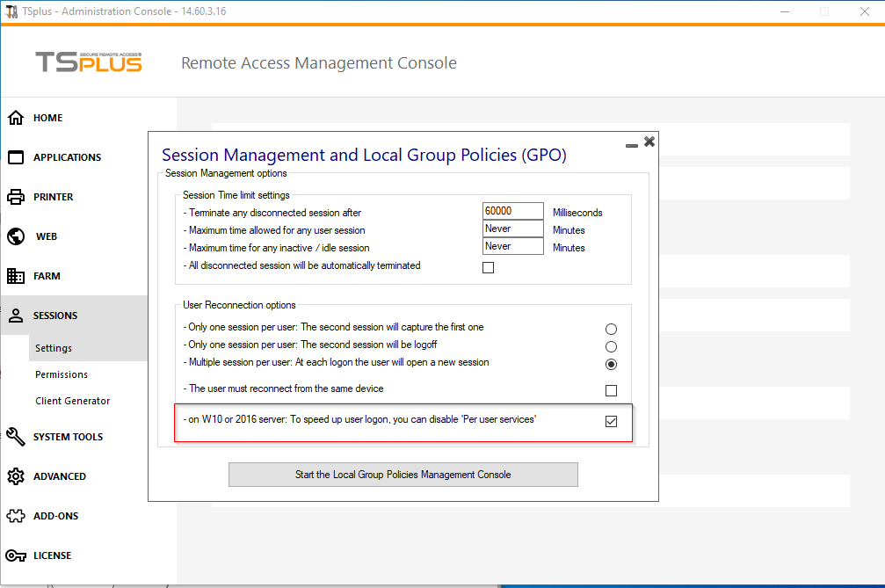Open Permissions under Sessions menu

pyautogui.click(x=62, y=374)
